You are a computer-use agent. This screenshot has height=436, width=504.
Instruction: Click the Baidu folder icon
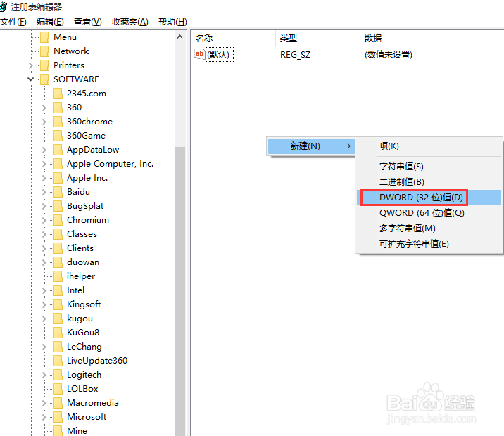(58, 192)
